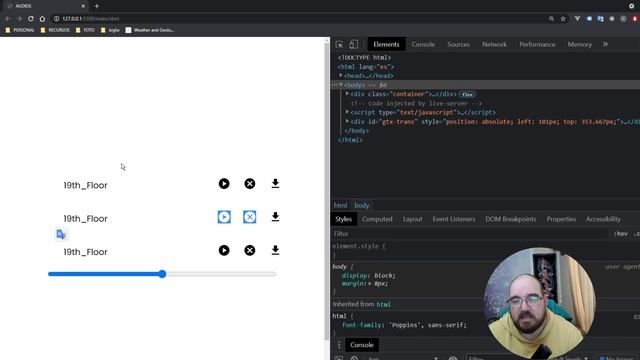Open the PERSONAL bookmarks folder
Image resolution: width=640 pixels, height=360 pixels.
tap(20, 30)
